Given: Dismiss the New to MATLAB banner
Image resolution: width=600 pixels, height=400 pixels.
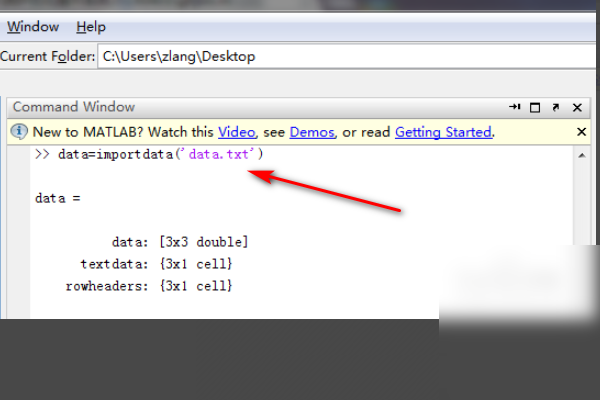Looking at the screenshot, I should [x=581, y=132].
